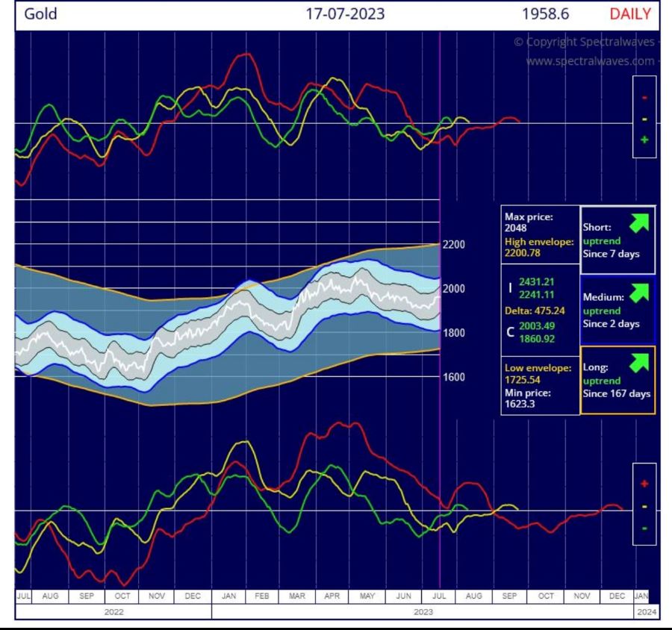Select the Max price info box
Viewport: 672px width, 630px height.
point(539,234)
